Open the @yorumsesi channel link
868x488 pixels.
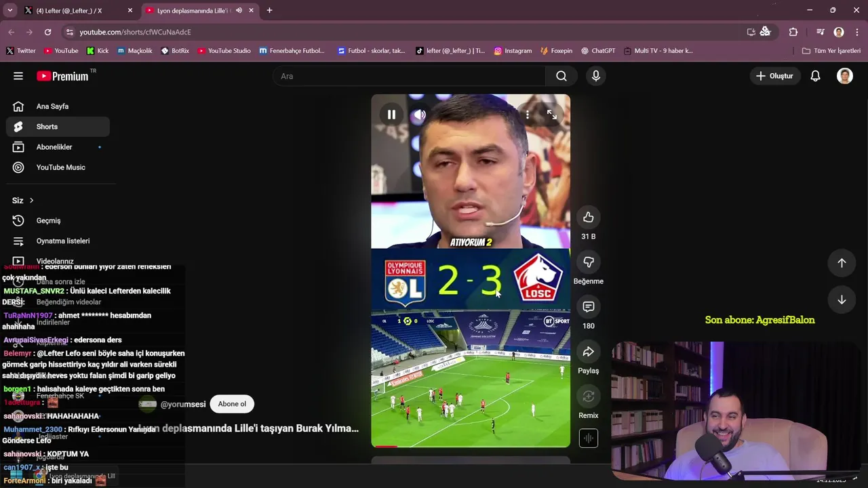click(x=183, y=405)
